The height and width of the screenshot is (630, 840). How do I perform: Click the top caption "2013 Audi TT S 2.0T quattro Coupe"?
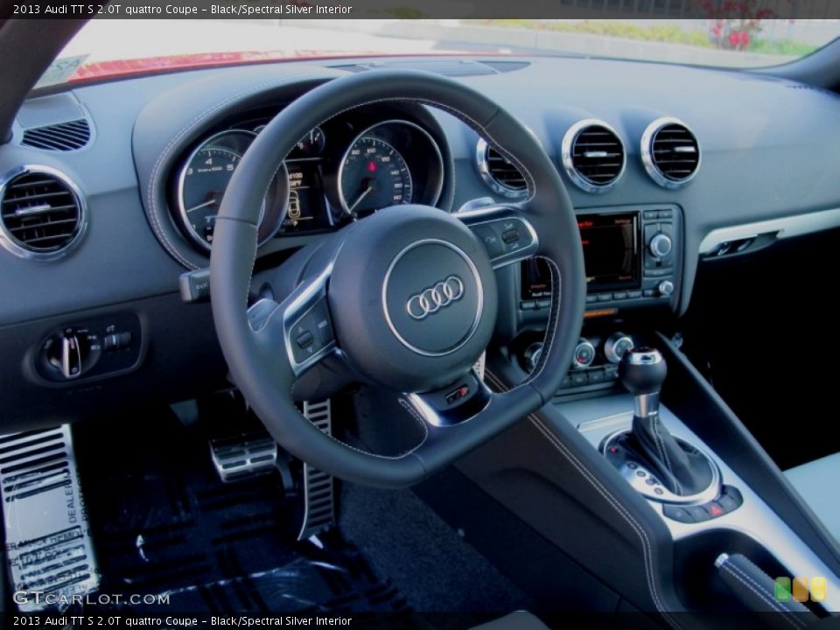(x=105, y=9)
